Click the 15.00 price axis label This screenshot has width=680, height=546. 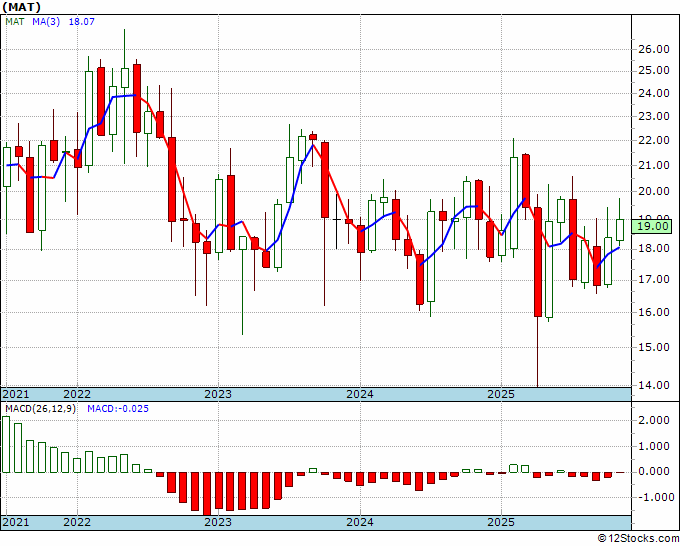click(654, 347)
